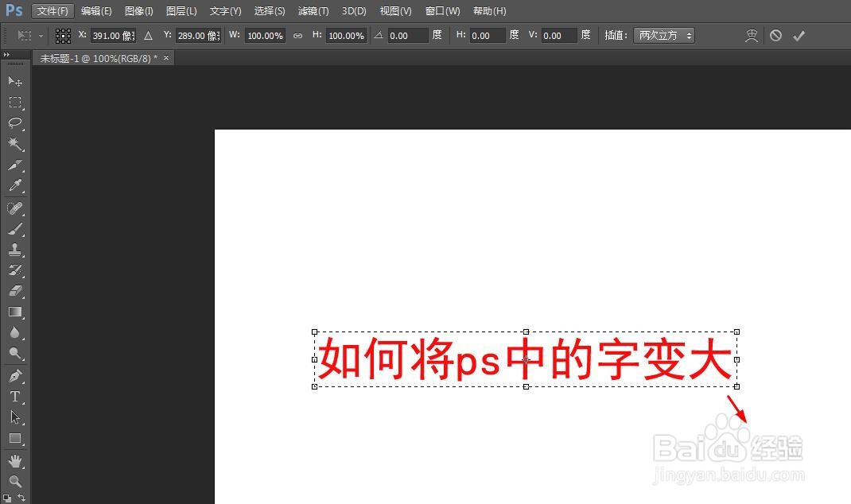Screen dimensions: 851x504
Task: Open the 滤镜(T) menu
Action: point(313,11)
